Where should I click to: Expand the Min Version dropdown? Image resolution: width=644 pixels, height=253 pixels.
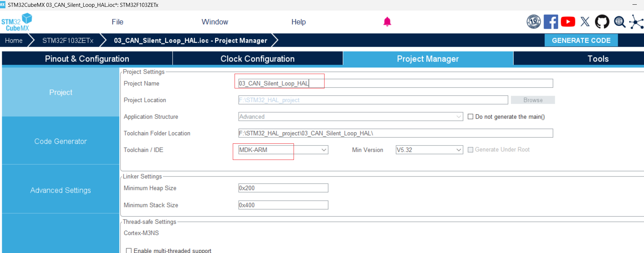tap(459, 150)
